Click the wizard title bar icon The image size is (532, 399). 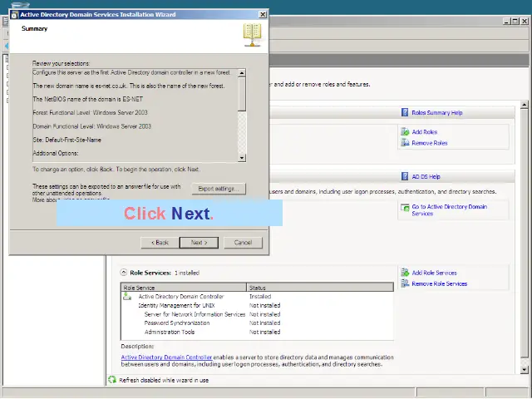tap(15, 15)
